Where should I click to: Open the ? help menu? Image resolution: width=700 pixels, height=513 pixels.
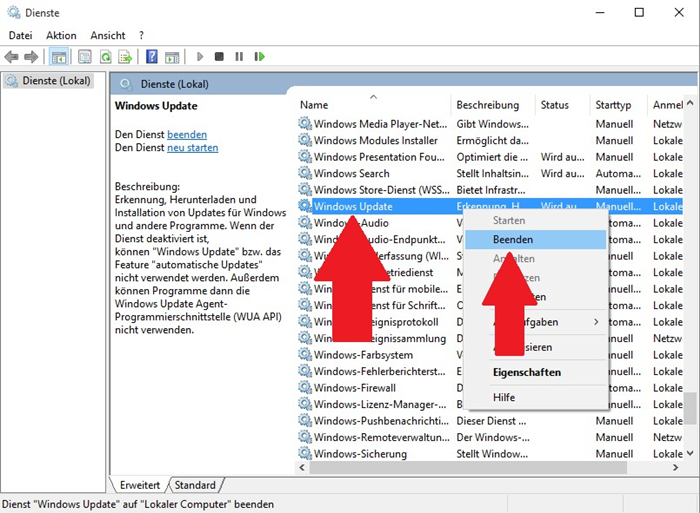point(141,35)
